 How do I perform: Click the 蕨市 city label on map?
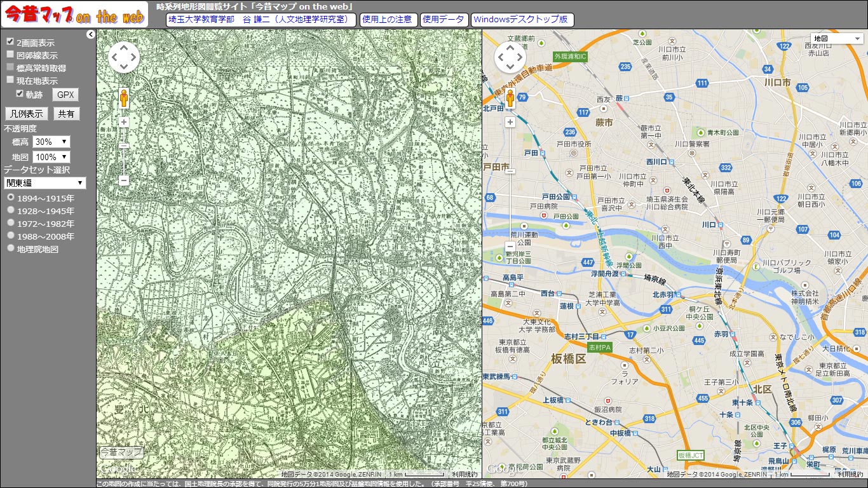pyautogui.click(x=604, y=123)
